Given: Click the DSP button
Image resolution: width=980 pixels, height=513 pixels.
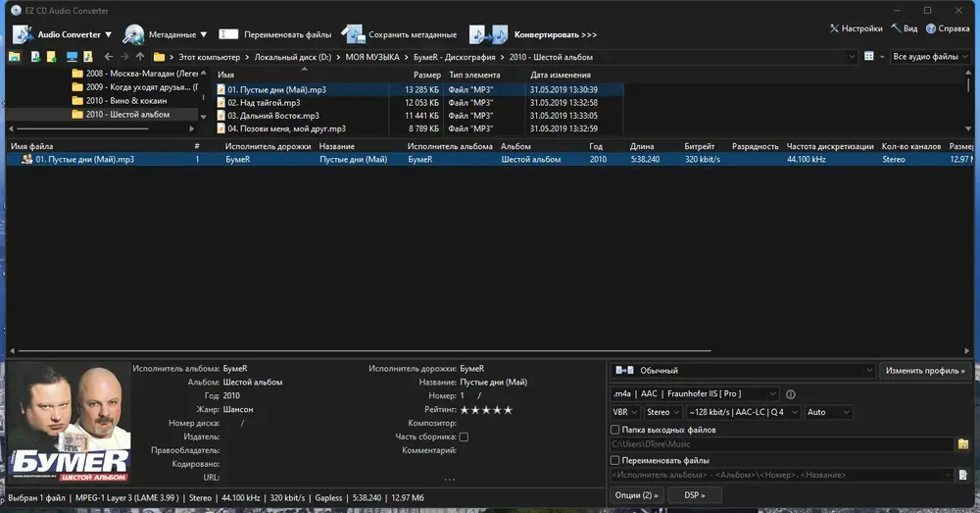Looking at the screenshot, I should [x=695, y=495].
